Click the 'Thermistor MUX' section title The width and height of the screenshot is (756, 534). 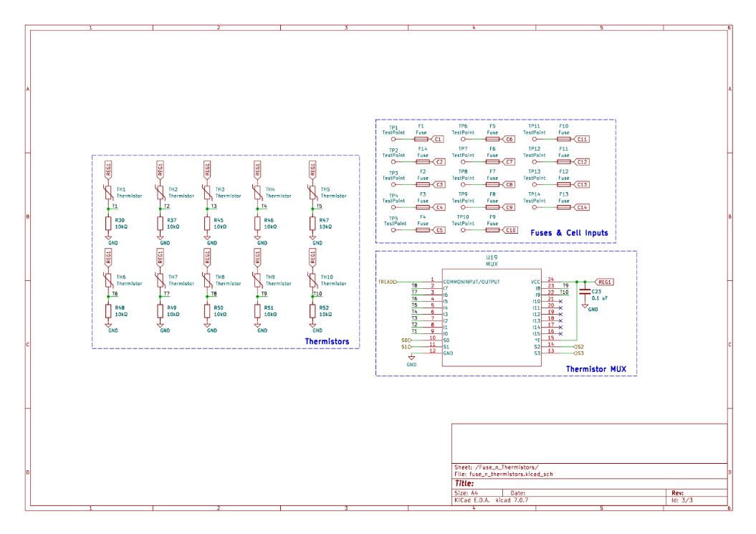pos(596,369)
